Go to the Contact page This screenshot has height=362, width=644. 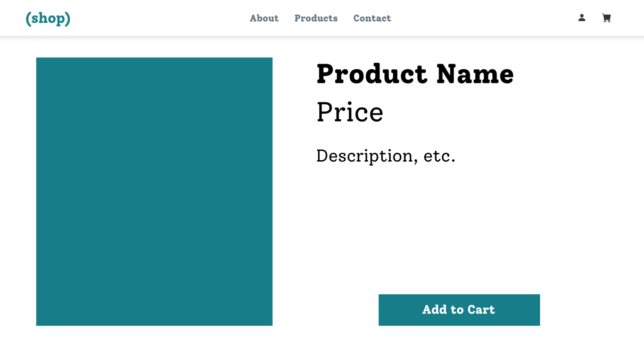tap(372, 18)
